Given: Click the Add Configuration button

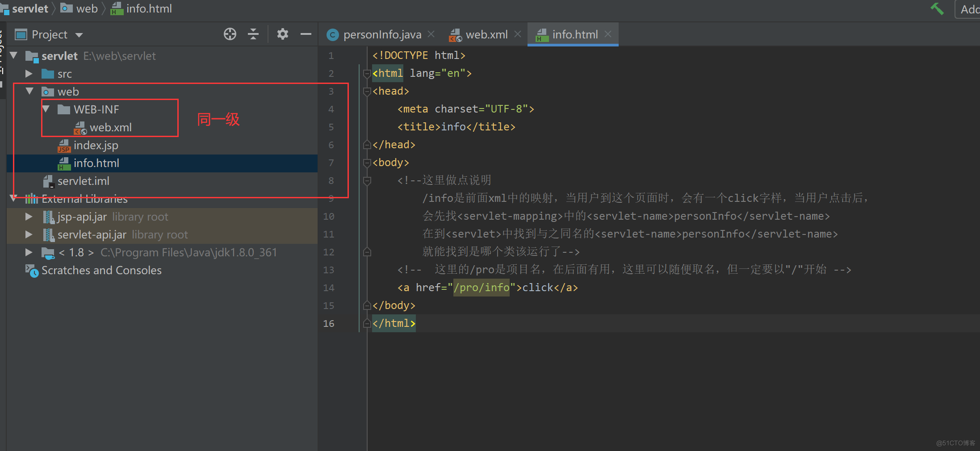Looking at the screenshot, I should [x=967, y=9].
